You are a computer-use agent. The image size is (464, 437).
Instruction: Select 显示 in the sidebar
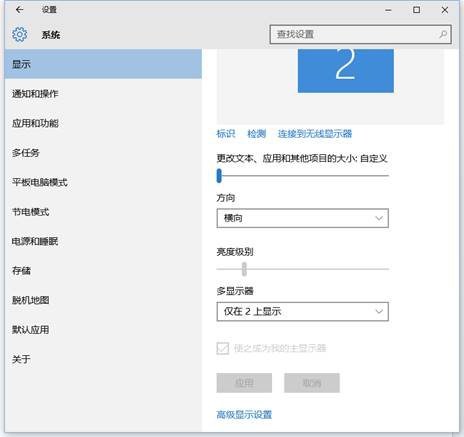[x=103, y=64]
